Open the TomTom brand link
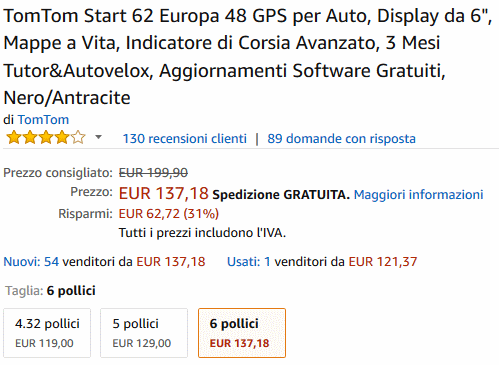The height and width of the screenshot is (365, 499). [43, 120]
